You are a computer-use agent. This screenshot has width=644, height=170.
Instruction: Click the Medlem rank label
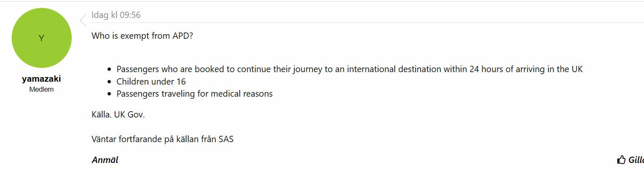point(42,90)
